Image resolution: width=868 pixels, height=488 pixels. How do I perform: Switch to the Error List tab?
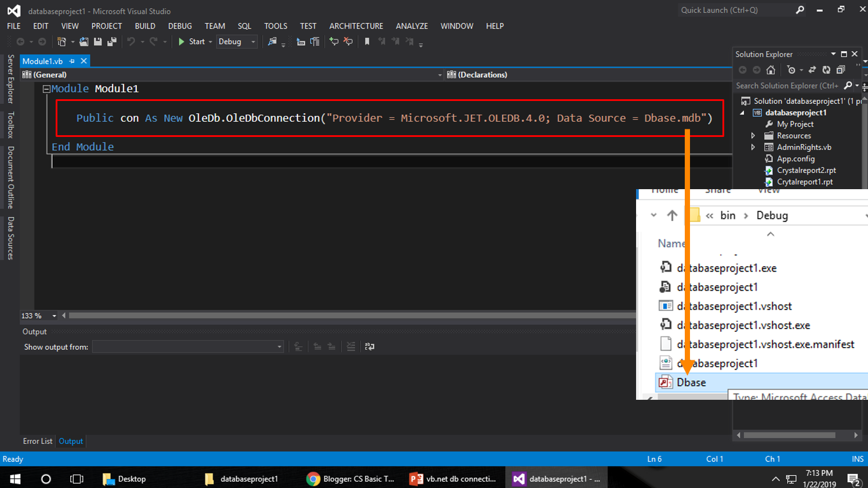pos(38,442)
